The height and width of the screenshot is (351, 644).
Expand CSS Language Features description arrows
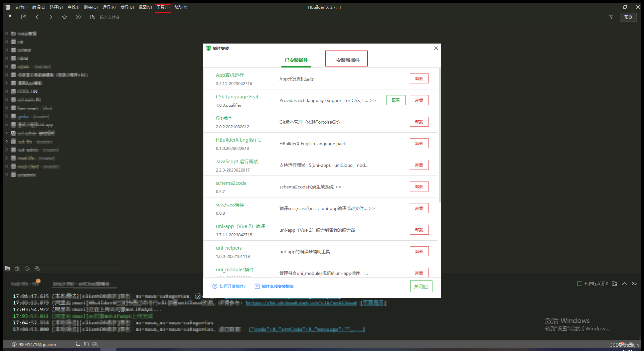click(373, 100)
